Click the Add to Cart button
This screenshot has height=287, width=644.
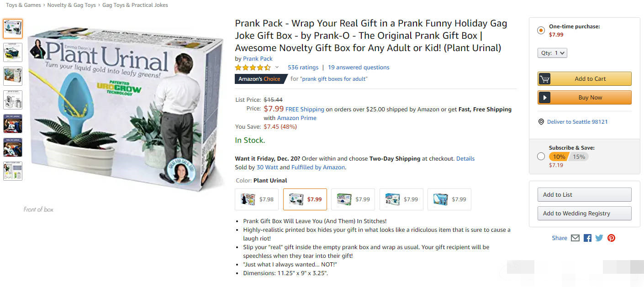point(585,78)
